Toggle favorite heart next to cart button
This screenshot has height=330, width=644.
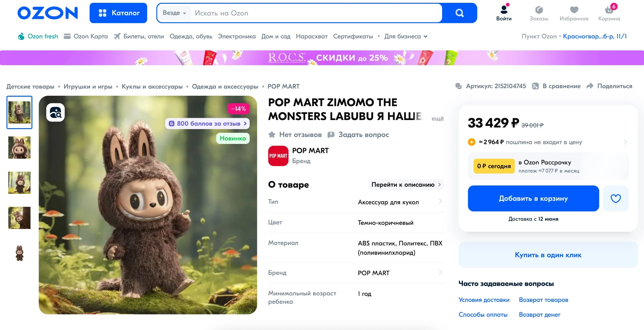pyautogui.click(x=616, y=198)
